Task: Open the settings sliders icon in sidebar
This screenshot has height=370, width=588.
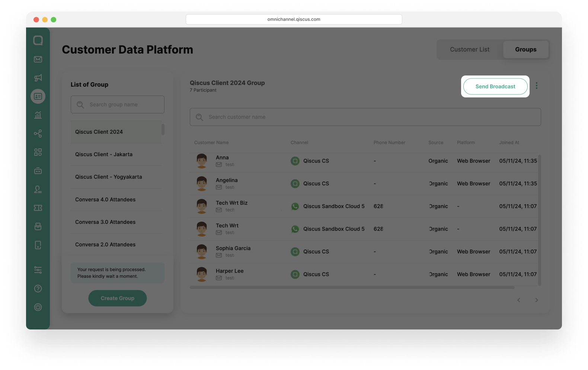Action: click(38, 270)
